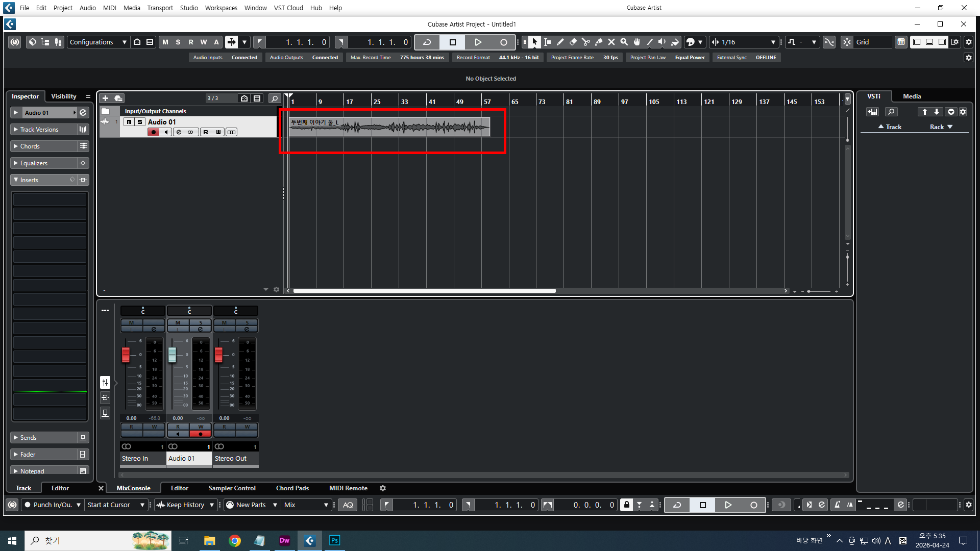980x551 pixels.
Task: Expand the Equalizers inspector section
Action: (x=44, y=163)
